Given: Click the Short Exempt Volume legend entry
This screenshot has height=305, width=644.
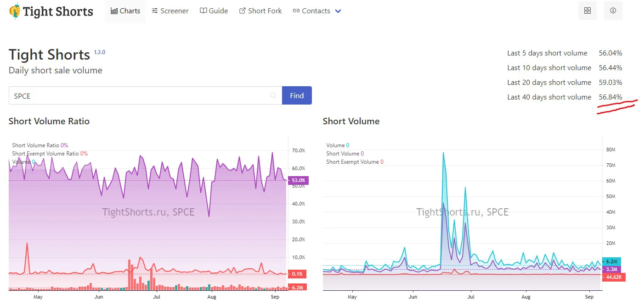Looking at the screenshot, I should pos(355,162).
